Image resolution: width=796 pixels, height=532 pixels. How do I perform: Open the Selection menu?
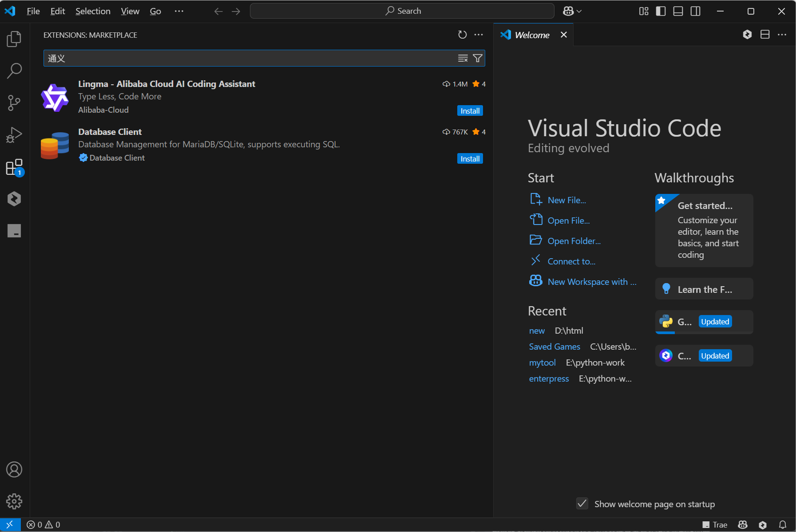[93, 11]
